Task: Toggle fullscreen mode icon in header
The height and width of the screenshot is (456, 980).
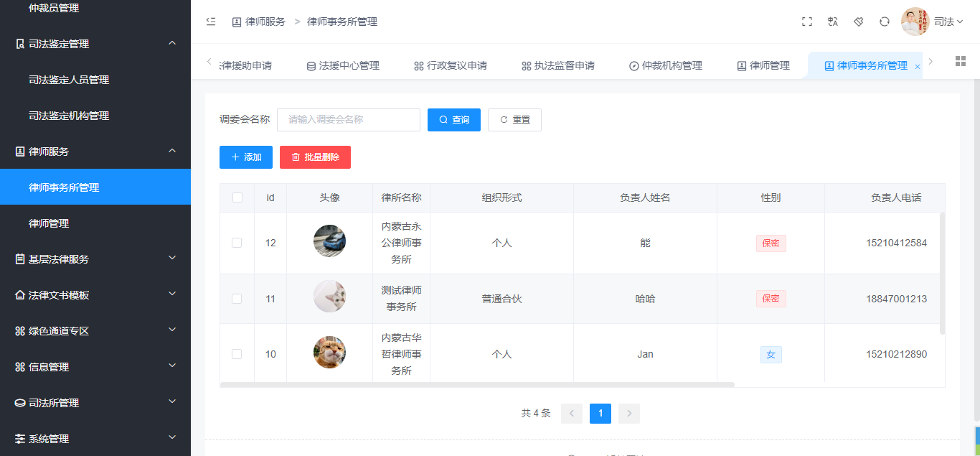Action: tap(807, 22)
